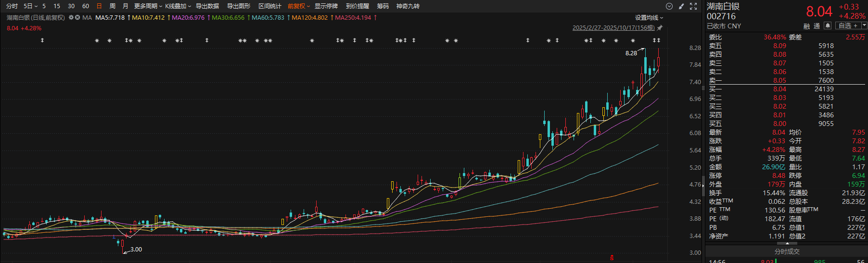The width and height of the screenshot is (868, 263).
Task: Remove the MA indicator with the X icon
Action: coord(77,18)
